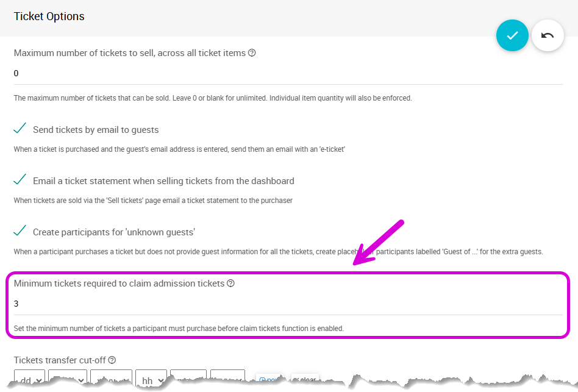
Task: Open help for maximum tickets to sell
Action: click(252, 53)
